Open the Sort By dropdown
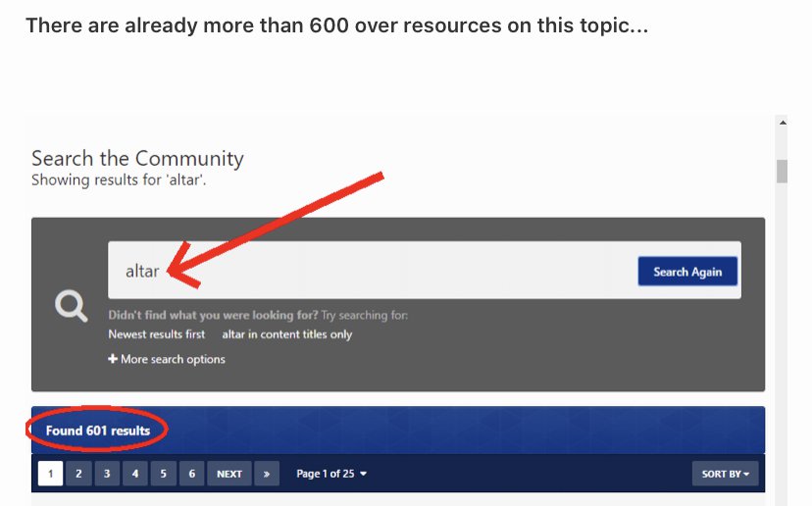This screenshot has width=812, height=506. [x=725, y=474]
